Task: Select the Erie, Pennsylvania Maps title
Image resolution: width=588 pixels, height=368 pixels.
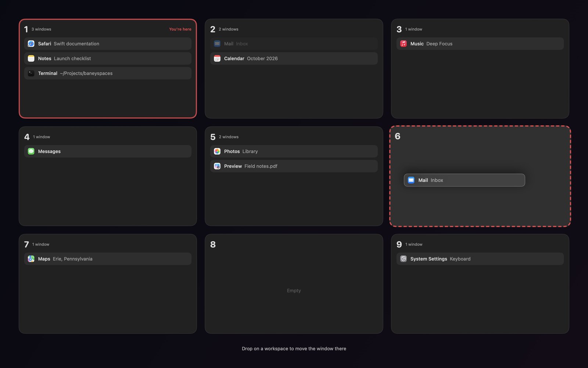Action: [x=72, y=259]
